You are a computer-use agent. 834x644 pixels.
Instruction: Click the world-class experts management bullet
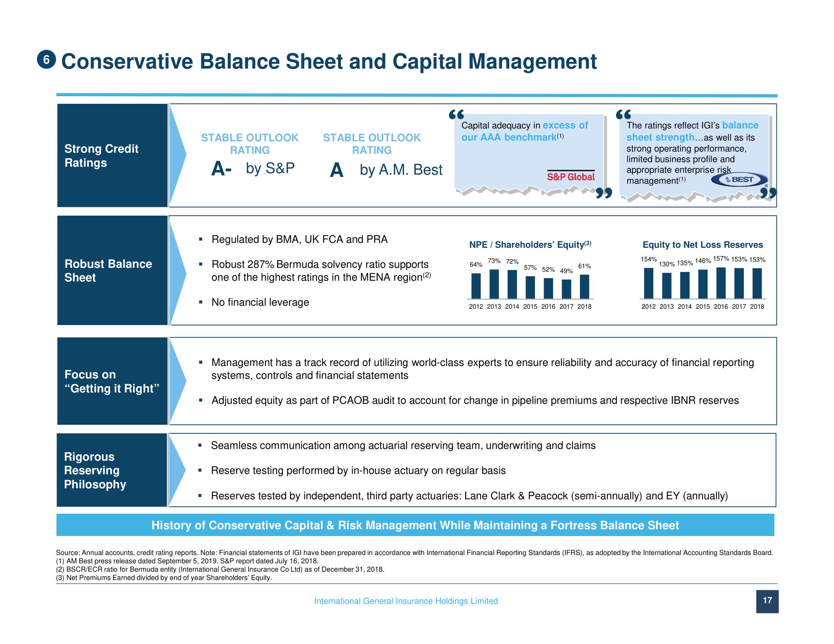coord(483,369)
